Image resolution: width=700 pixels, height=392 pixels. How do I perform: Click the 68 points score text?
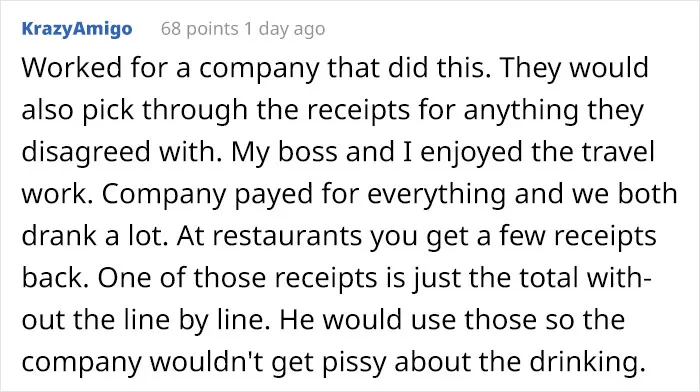click(x=200, y=29)
